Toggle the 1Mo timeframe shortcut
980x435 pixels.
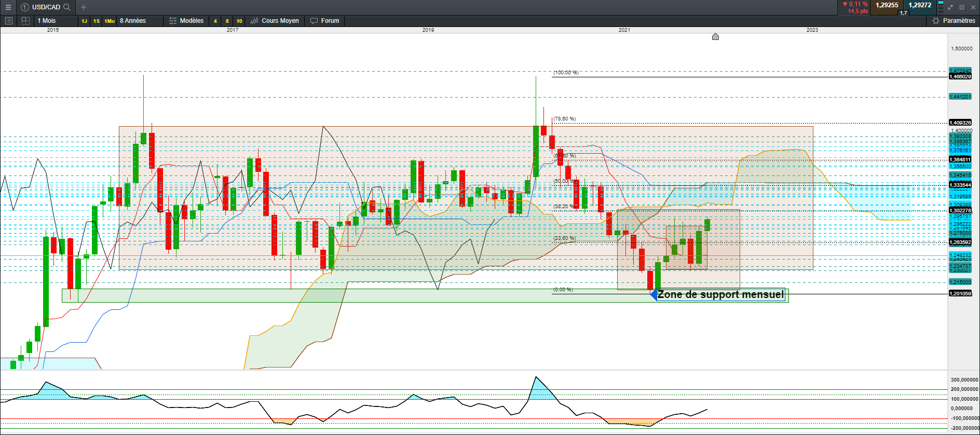[110, 21]
